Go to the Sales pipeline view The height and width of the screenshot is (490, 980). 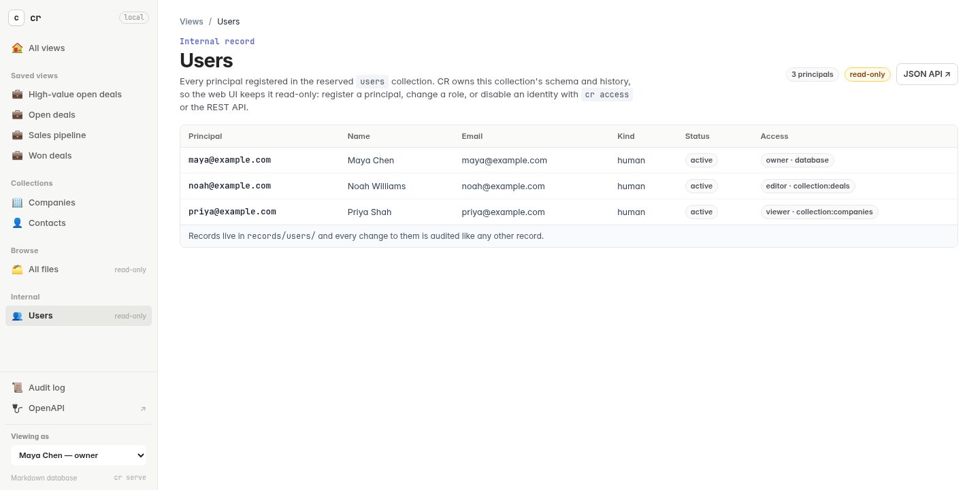[x=78, y=135]
